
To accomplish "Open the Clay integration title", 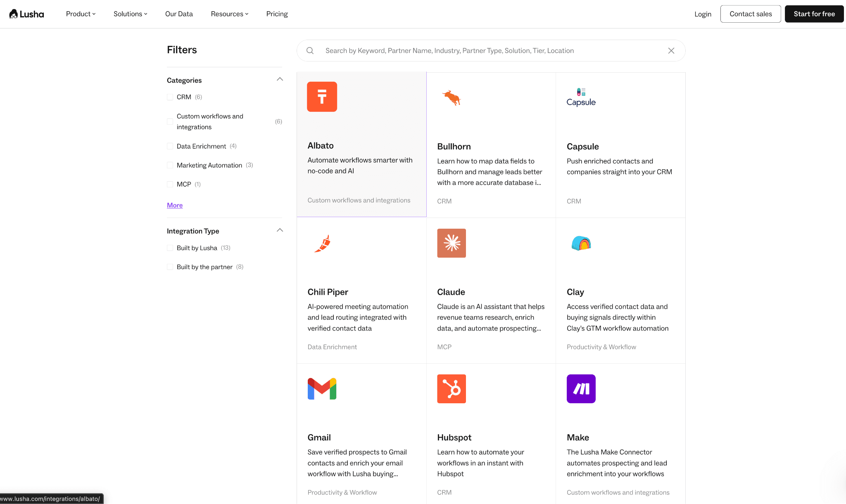I will (x=575, y=292).
